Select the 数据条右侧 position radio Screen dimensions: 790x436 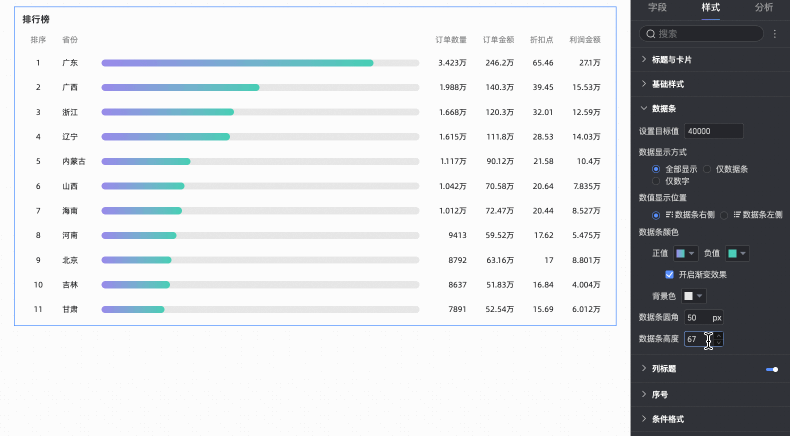656,215
